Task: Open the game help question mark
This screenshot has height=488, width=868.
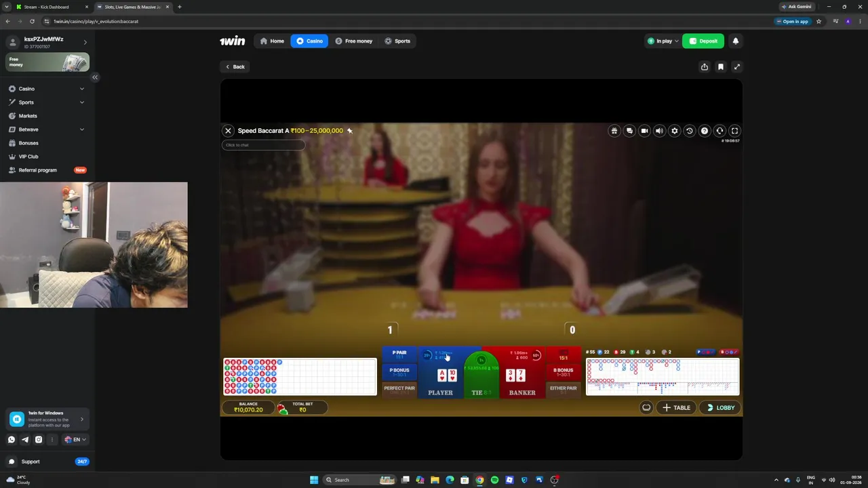Action: (705, 131)
